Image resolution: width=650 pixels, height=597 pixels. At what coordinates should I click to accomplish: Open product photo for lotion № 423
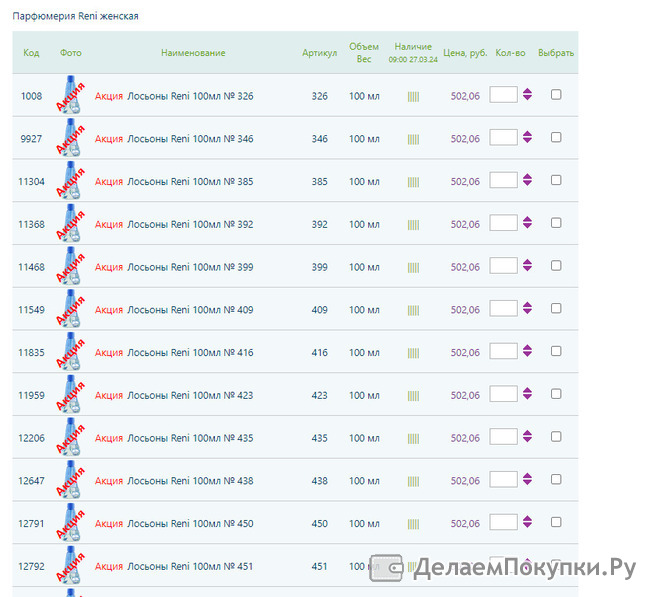(x=70, y=394)
